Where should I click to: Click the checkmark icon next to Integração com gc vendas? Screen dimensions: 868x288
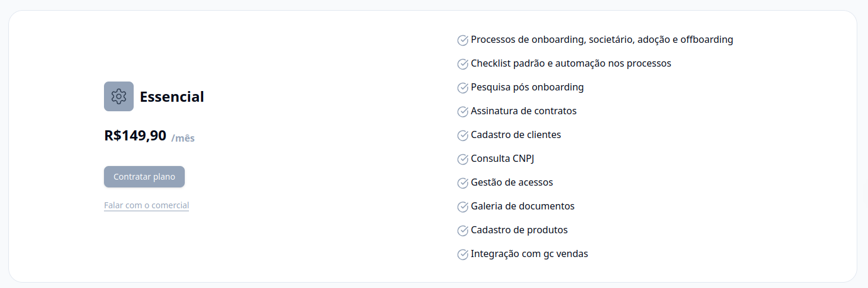coord(463,255)
